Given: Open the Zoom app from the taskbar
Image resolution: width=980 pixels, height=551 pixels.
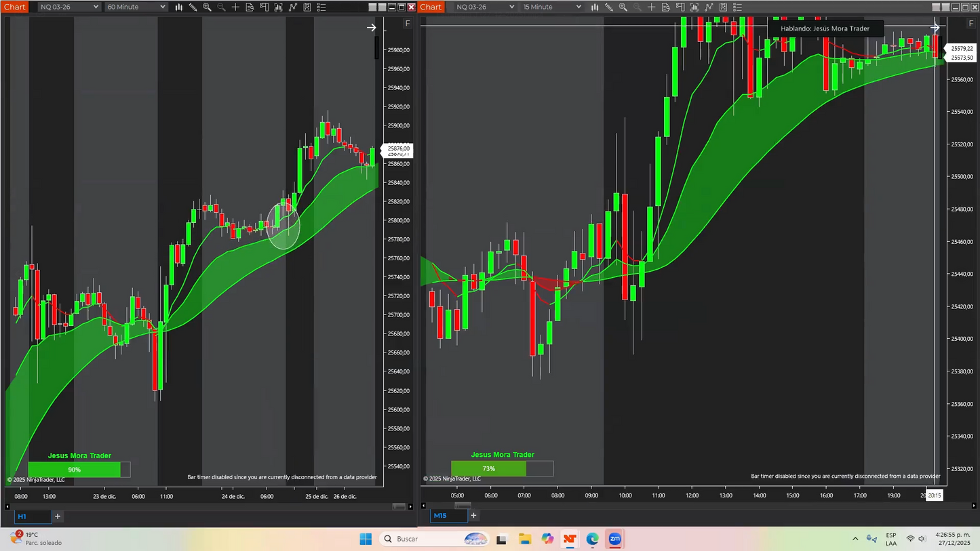Looking at the screenshot, I should (614, 539).
